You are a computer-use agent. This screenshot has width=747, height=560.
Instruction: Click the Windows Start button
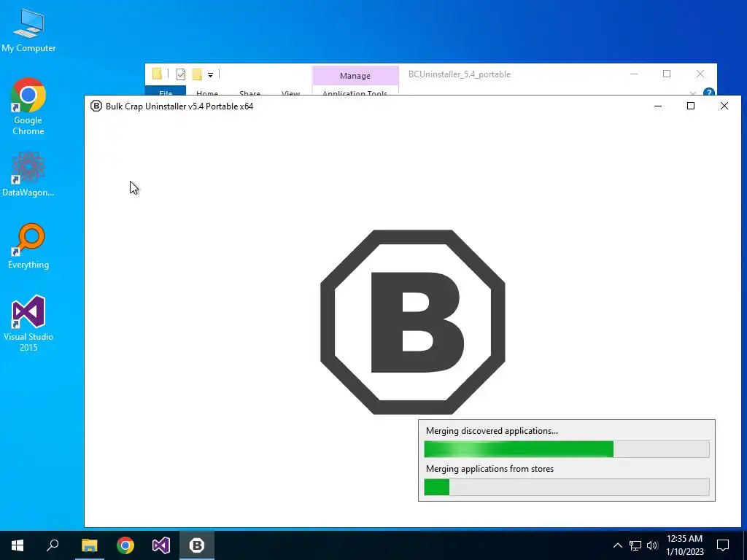coord(18,545)
